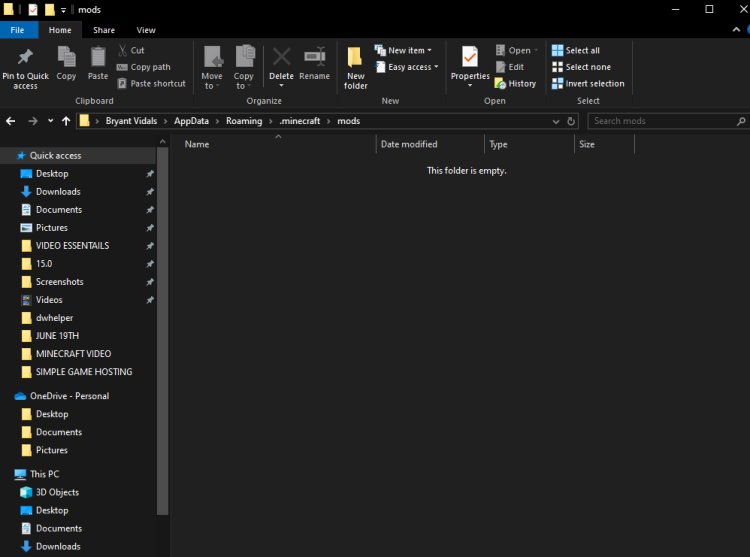Image resolution: width=750 pixels, height=557 pixels.
Task: Click mods in the address path
Action: (348, 121)
